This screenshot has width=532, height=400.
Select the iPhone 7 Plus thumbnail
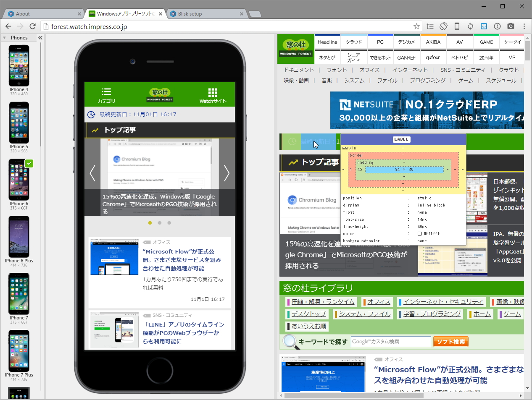click(x=18, y=351)
